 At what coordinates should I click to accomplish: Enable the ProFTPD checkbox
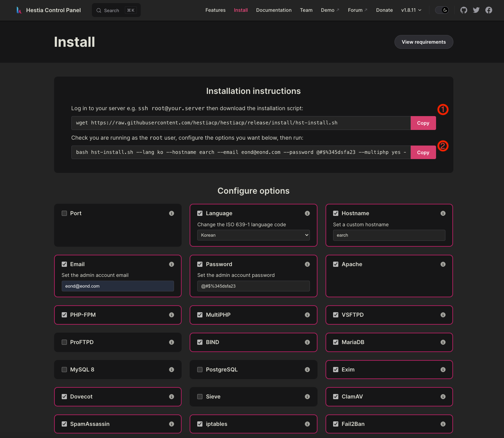click(64, 342)
